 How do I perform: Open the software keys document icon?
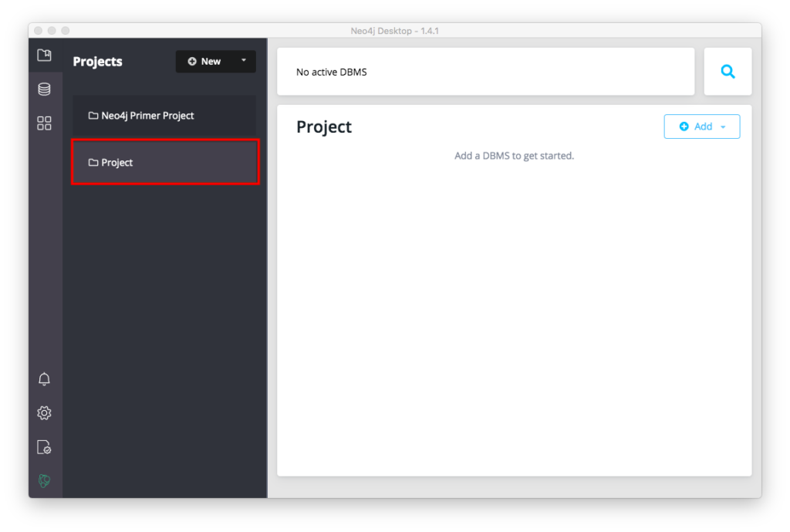coord(45,447)
